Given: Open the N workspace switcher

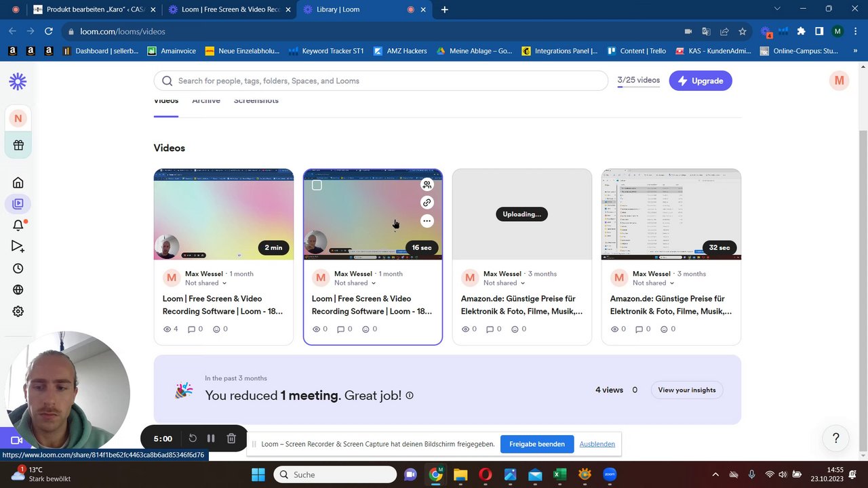Looking at the screenshot, I should point(18,119).
